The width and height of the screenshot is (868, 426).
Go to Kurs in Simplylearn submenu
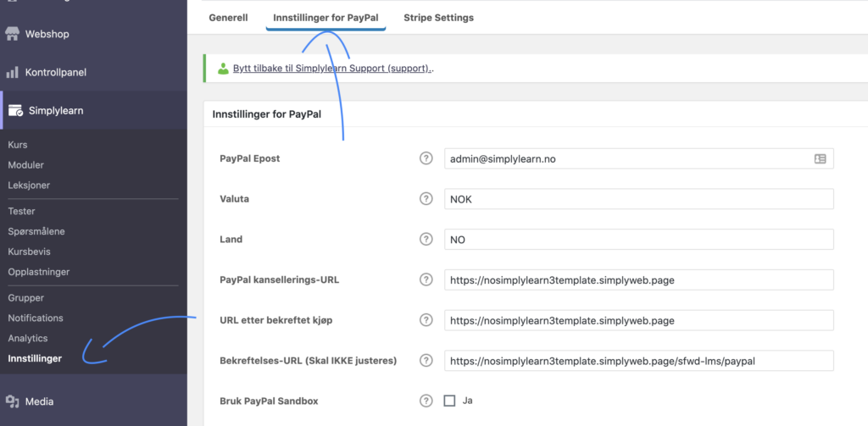point(18,145)
